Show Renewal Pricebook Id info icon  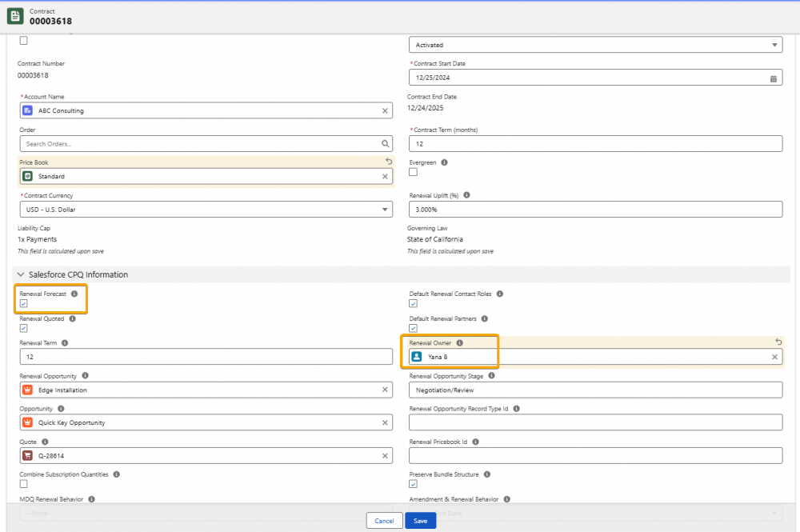(475, 442)
